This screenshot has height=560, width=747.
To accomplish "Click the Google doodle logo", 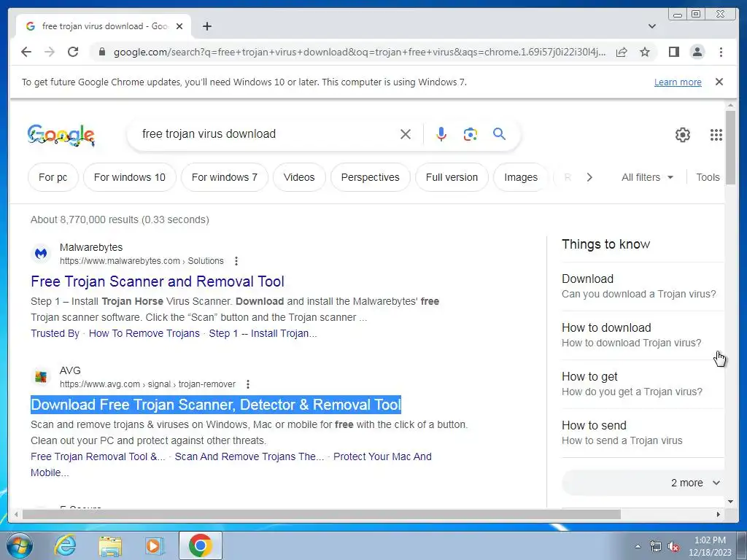I will 61,135.
